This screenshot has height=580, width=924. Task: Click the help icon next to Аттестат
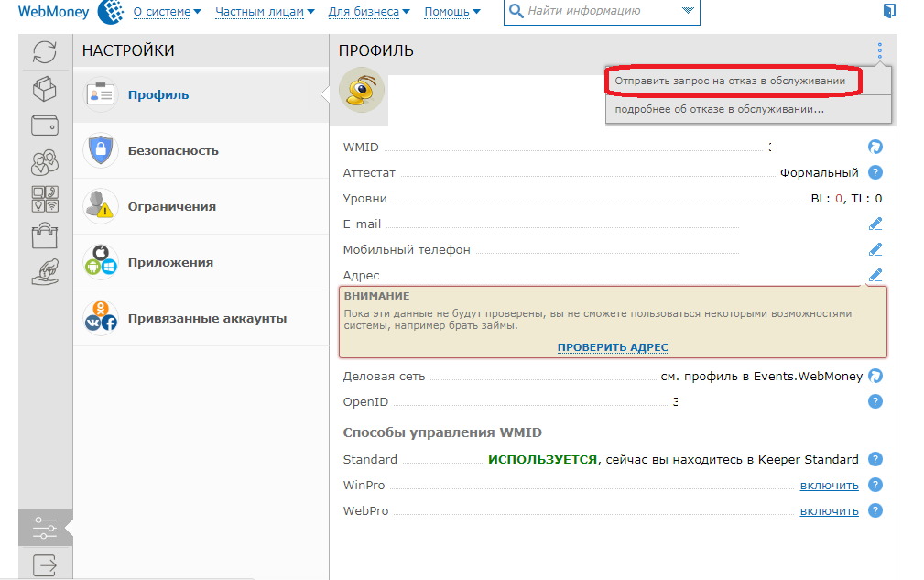pyautogui.click(x=875, y=172)
